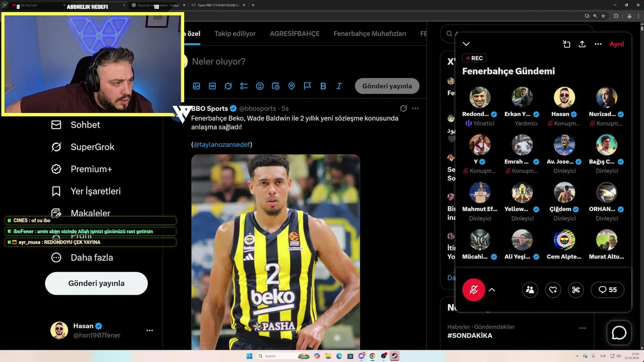
Task: Open the Space participants list
Action: click(530, 290)
